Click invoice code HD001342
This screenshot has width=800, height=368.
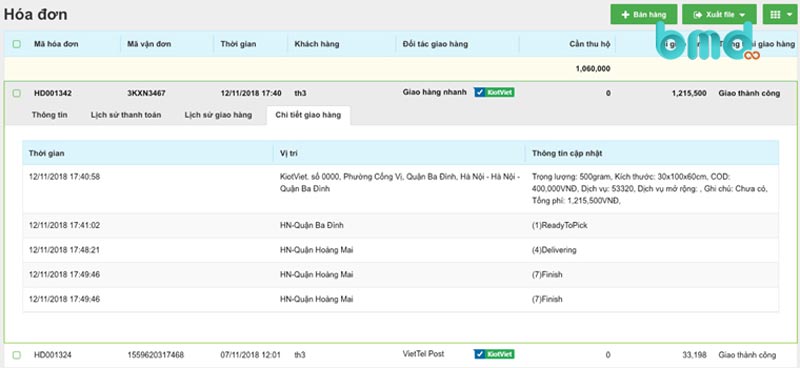[53, 93]
